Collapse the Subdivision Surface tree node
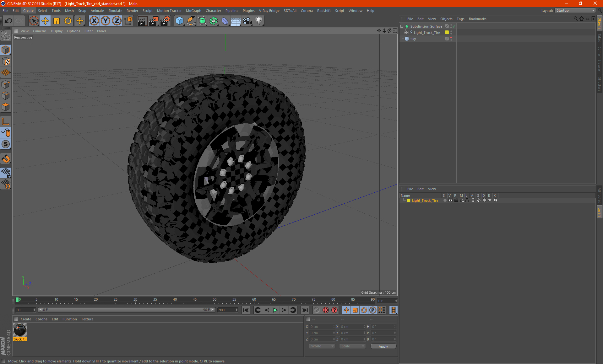The height and width of the screenshot is (364, 603). click(402, 26)
